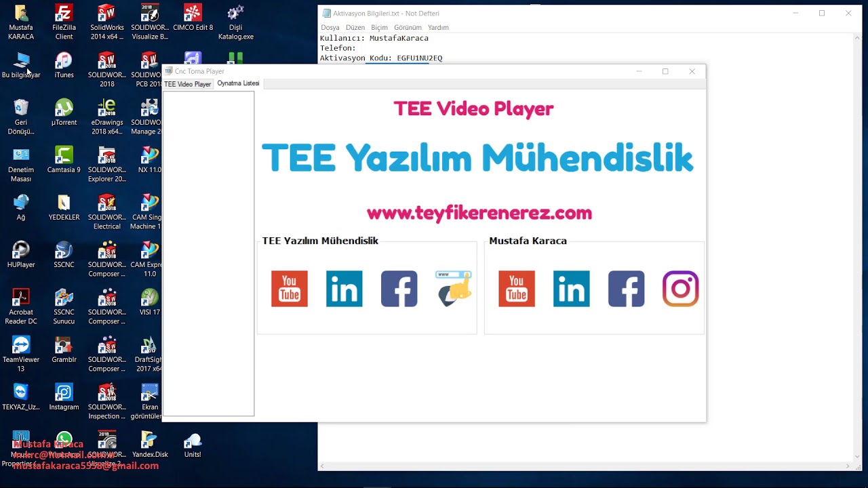
Task: Select Bu bilgisayar desktop icon
Action: point(21,66)
